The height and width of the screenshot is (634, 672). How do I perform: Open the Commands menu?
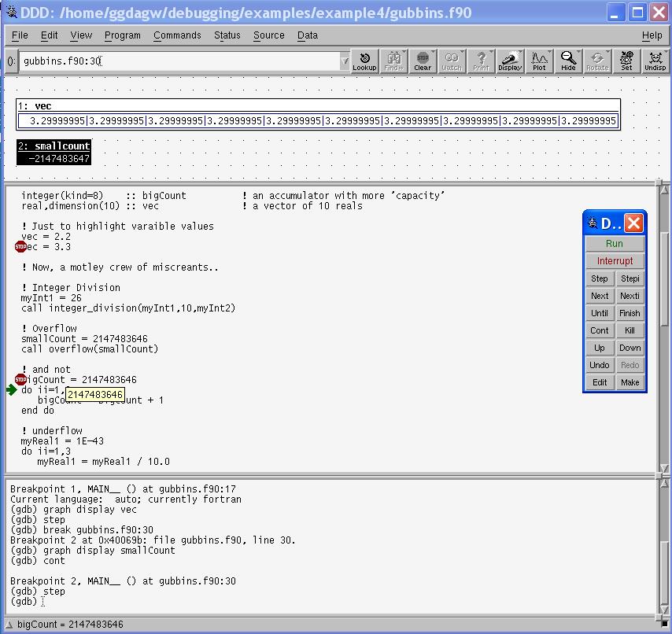click(x=177, y=35)
